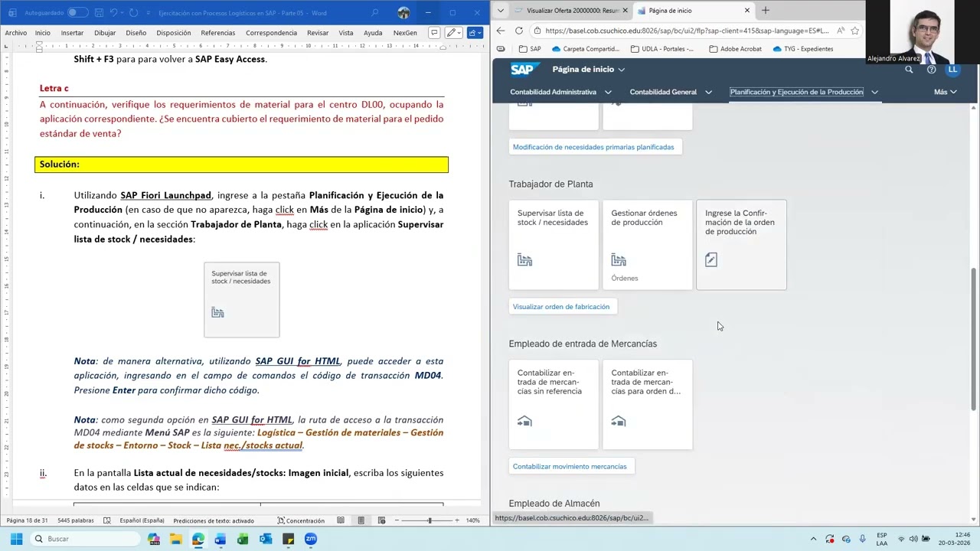Open the Referencias ribbon tab
The image size is (980, 551).
coord(218,33)
